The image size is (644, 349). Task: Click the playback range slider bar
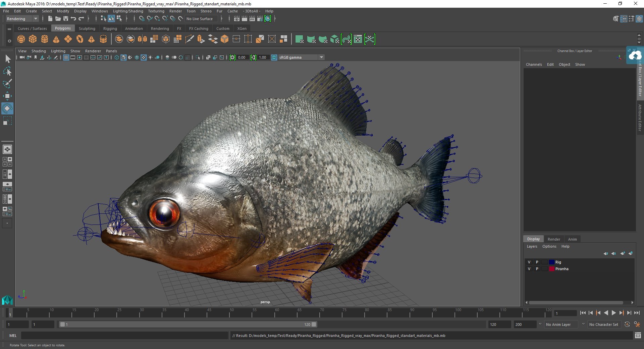click(x=188, y=325)
